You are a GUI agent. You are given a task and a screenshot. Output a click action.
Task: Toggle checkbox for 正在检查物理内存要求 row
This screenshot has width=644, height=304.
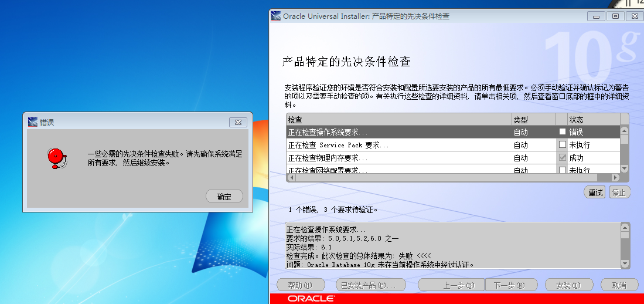[563, 157]
